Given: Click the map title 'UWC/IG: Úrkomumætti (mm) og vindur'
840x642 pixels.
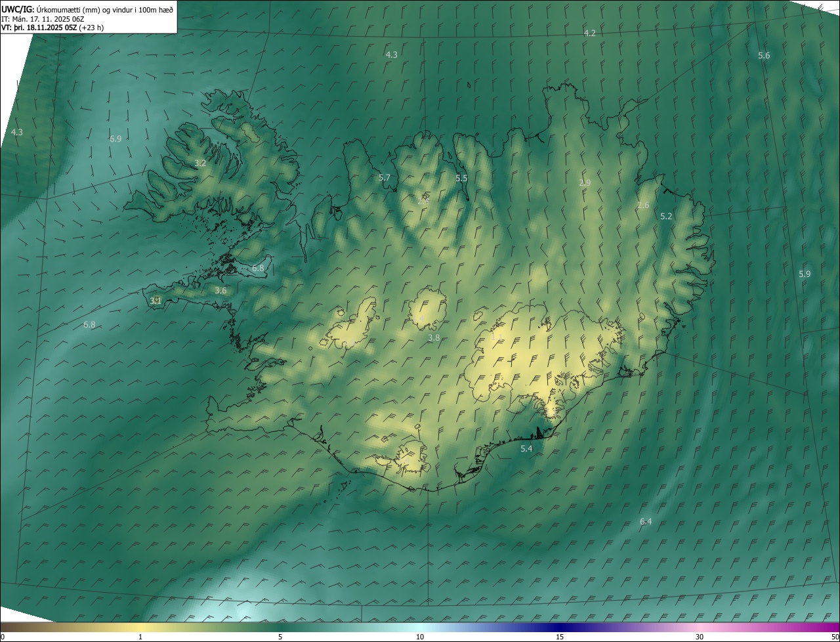Looking at the screenshot, I should (x=87, y=9).
